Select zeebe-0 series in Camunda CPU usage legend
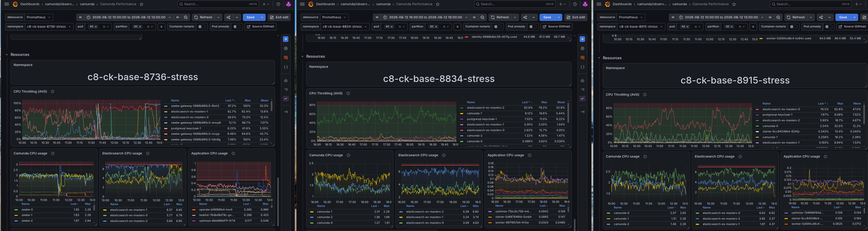This screenshot has height=231, width=868. click(x=27, y=210)
